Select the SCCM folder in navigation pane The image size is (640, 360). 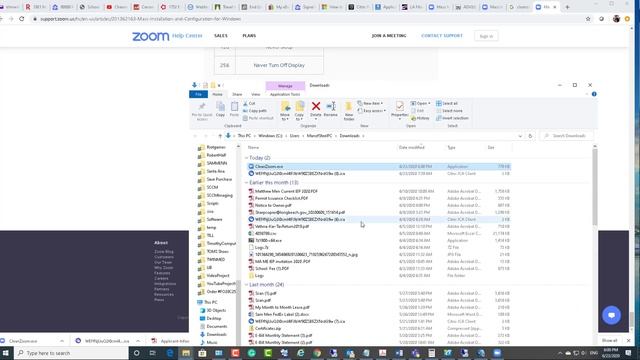212,187
